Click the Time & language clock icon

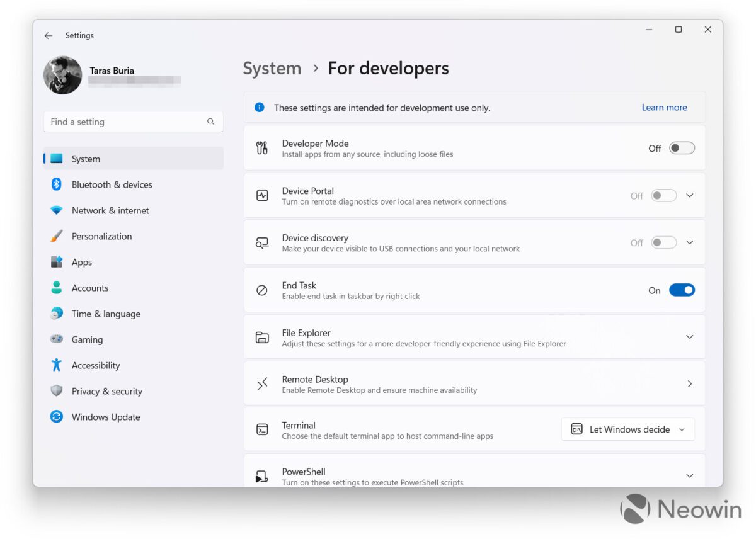coord(57,314)
